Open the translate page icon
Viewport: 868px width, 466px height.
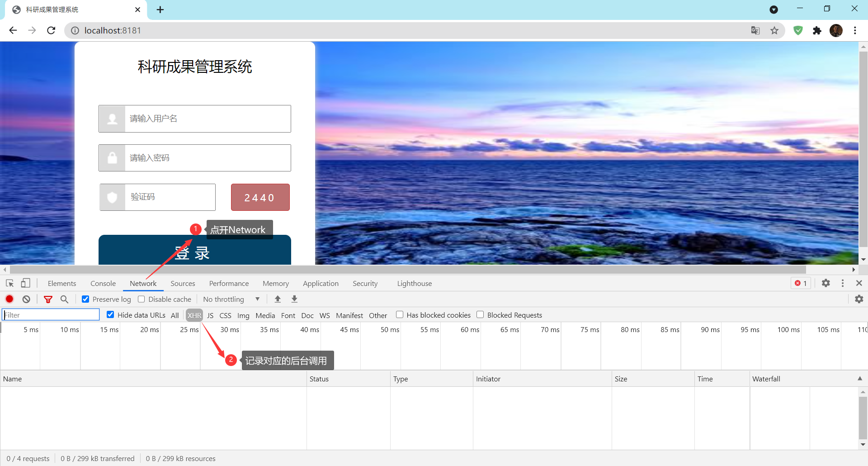pyautogui.click(x=755, y=30)
